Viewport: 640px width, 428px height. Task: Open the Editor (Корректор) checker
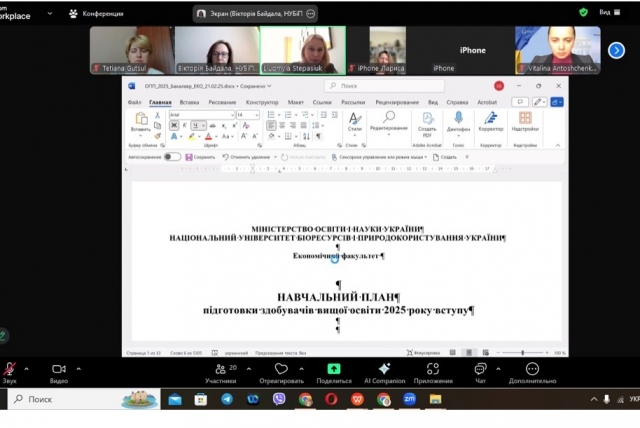(x=491, y=121)
